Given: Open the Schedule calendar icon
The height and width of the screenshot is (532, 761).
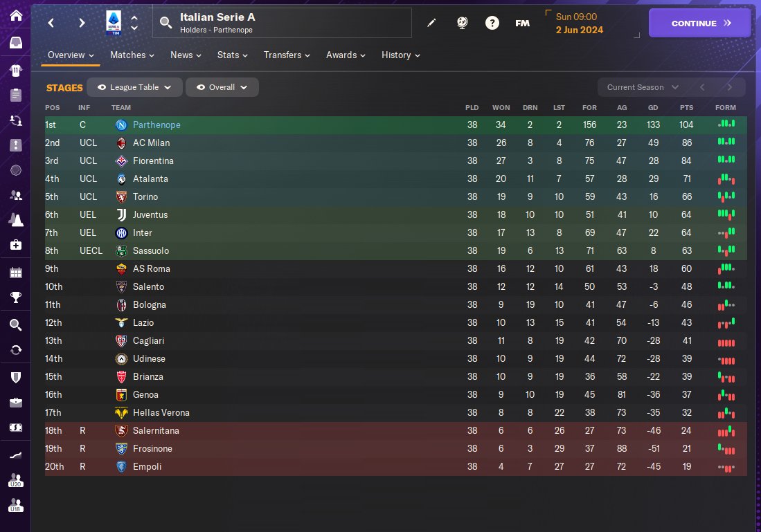Looking at the screenshot, I should pos(15,272).
